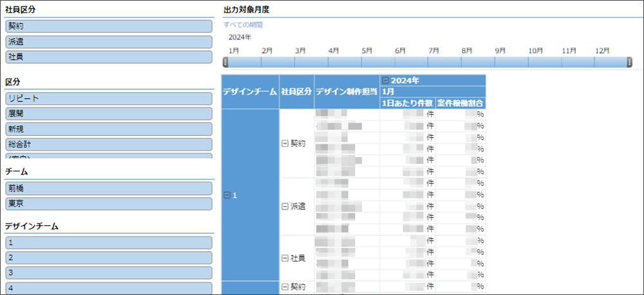The image size is (644, 295).
Task: Select 1月 on the timeline
Action: tap(245, 62)
